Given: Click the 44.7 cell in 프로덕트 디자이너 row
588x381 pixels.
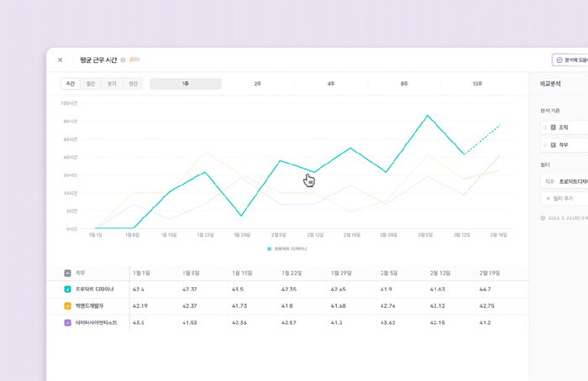Looking at the screenshot, I should pyautogui.click(x=485, y=290).
